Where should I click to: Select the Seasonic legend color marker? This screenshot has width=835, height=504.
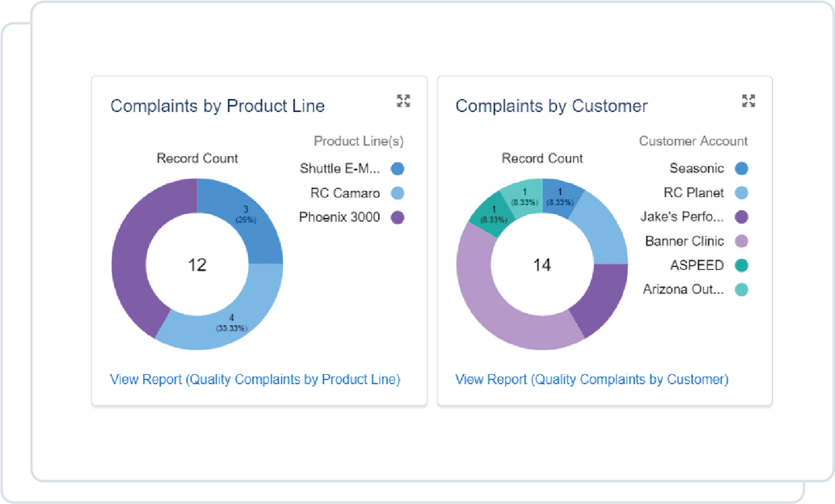coord(742,168)
